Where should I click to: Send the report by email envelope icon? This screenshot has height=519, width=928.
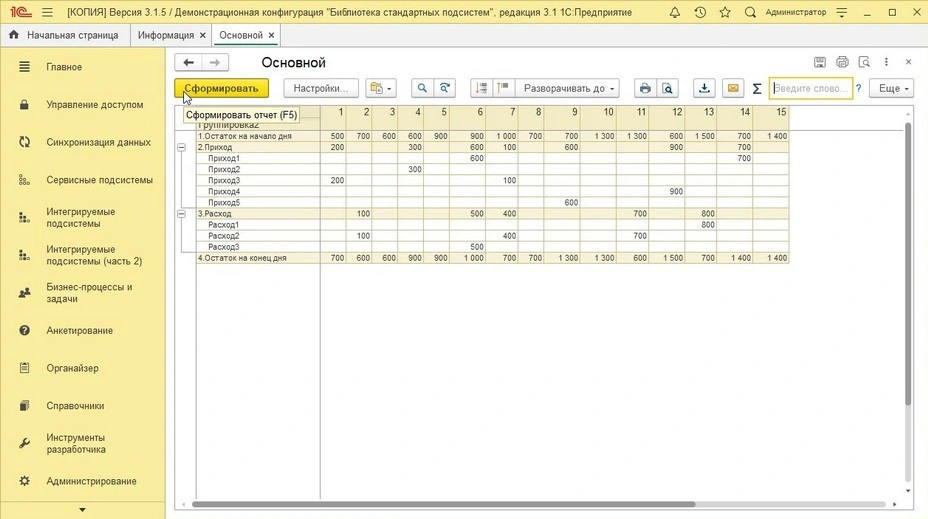click(733, 88)
